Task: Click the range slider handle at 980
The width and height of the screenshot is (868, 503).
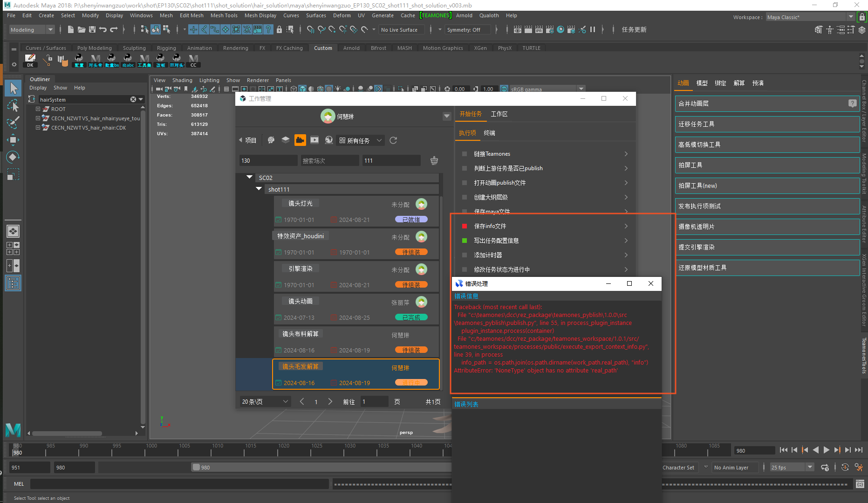Action: (197, 467)
